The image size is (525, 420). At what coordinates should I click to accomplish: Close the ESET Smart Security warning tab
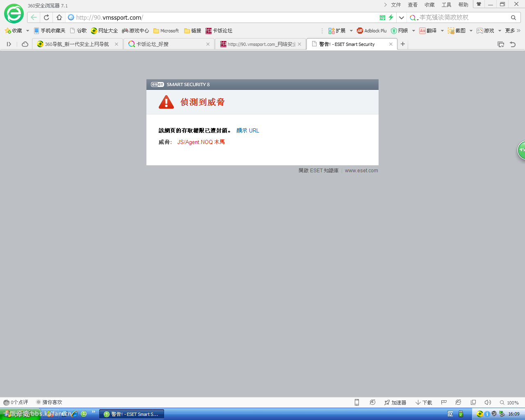pyautogui.click(x=391, y=44)
